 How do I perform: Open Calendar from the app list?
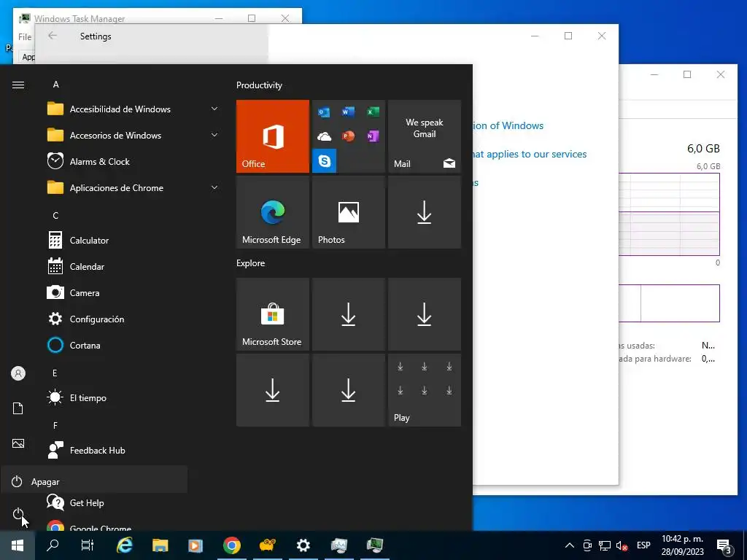coord(133,267)
